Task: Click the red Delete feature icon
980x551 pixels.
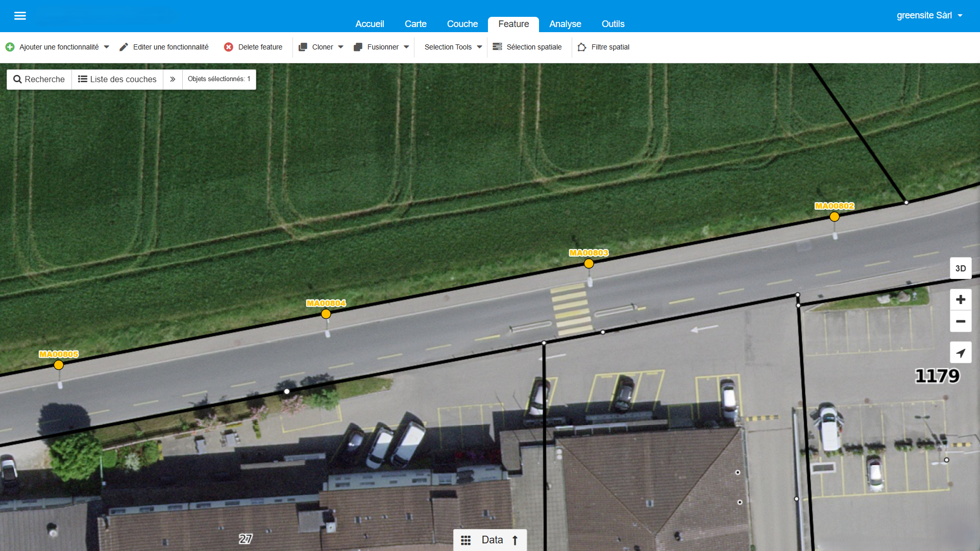Action: click(x=229, y=47)
